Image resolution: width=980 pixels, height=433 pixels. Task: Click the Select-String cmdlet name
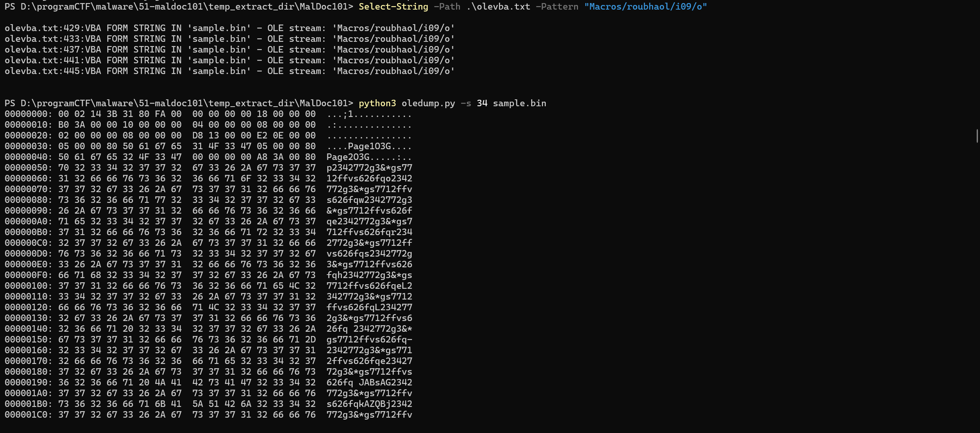(x=393, y=7)
